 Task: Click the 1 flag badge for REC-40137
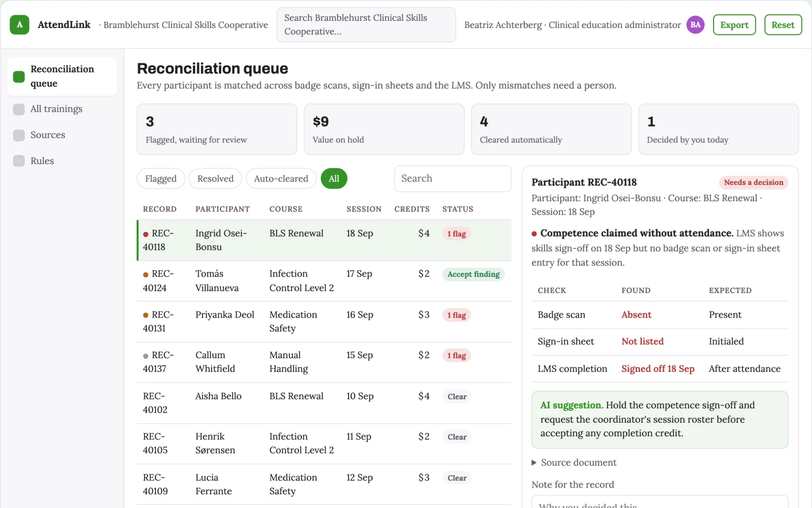coord(457,356)
